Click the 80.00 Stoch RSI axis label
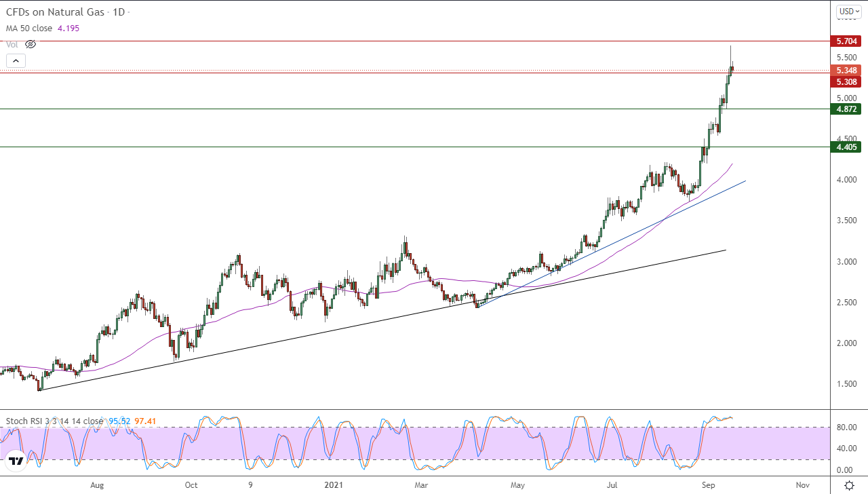Screen dimensions: 868x494 click(x=846, y=427)
